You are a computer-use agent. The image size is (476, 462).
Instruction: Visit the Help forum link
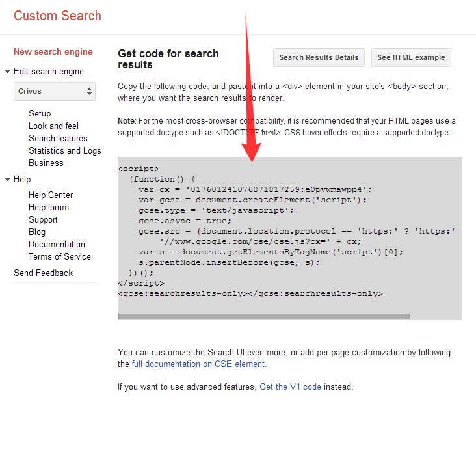tap(49, 207)
